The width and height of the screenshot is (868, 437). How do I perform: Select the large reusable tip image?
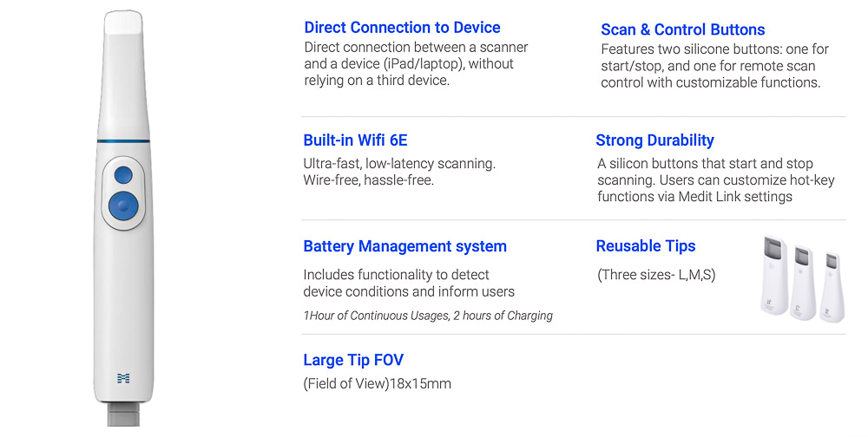pos(775,277)
